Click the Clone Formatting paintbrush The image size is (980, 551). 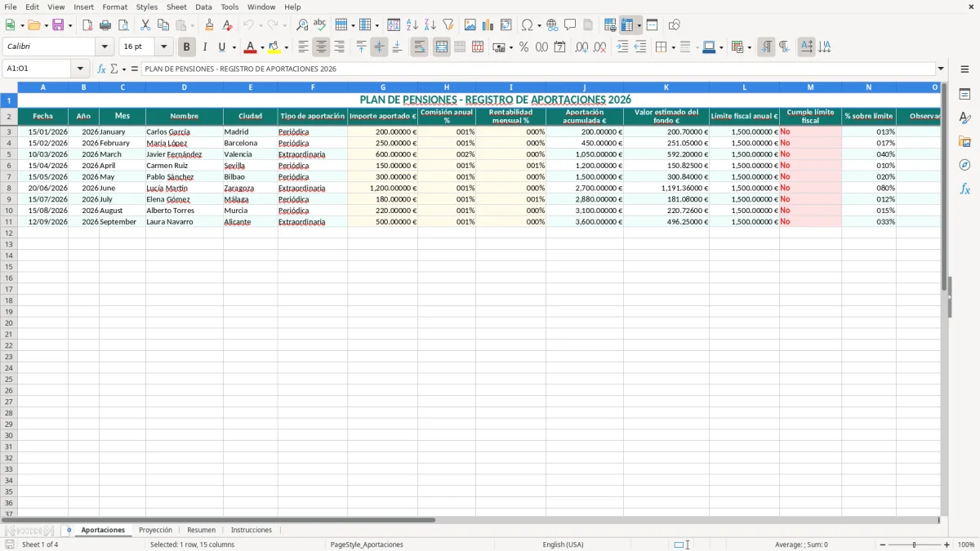(x=210, y=25)
